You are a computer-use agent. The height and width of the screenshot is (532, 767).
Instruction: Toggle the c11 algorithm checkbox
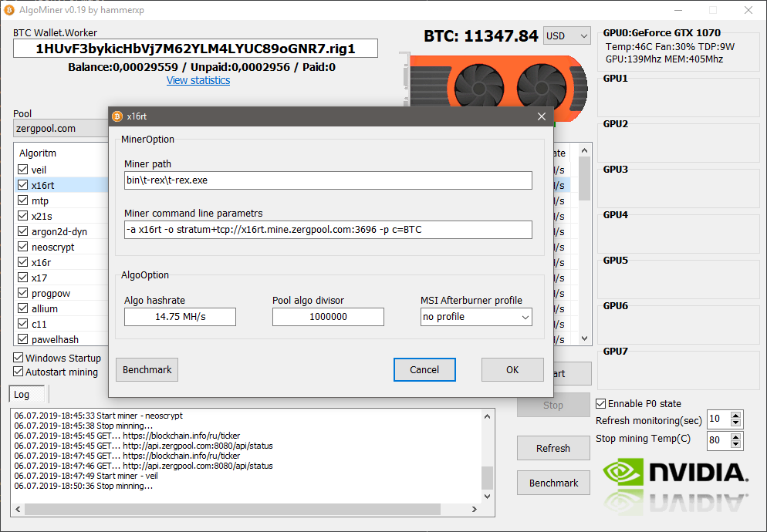(x=22, y=324)
